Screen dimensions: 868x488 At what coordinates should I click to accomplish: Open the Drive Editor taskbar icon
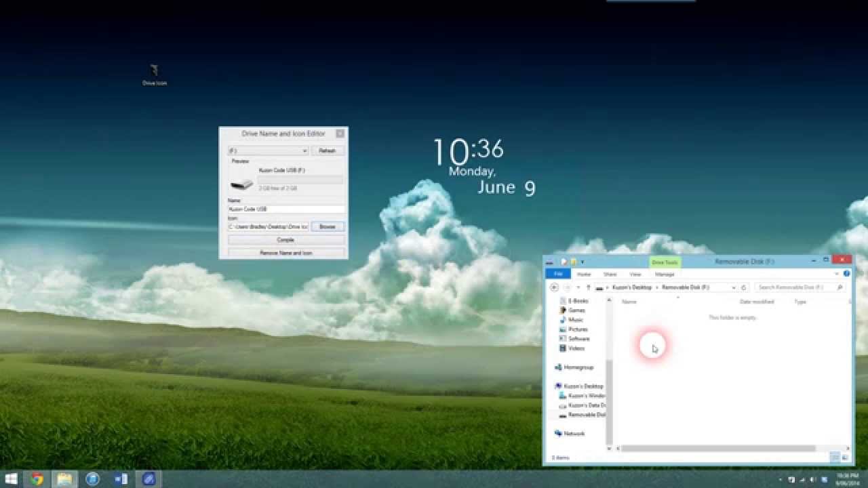coord(149,479)
